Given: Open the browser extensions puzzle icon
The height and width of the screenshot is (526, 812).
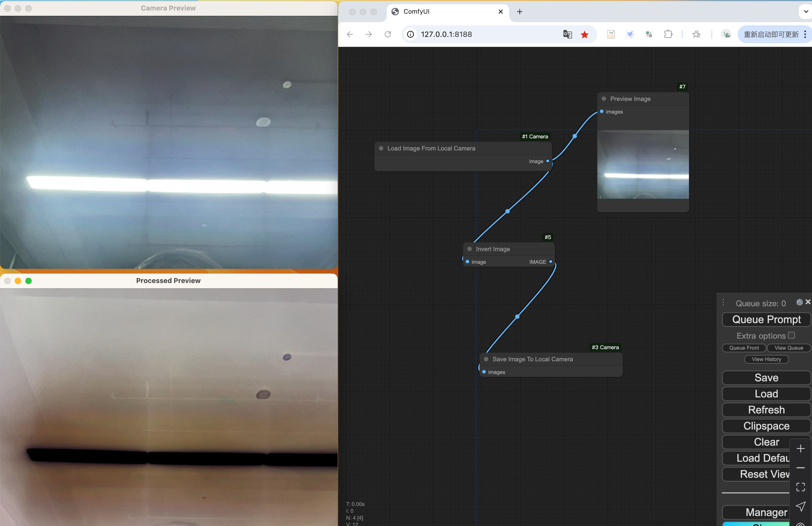Looking at the screenshot, I should 668,34.
